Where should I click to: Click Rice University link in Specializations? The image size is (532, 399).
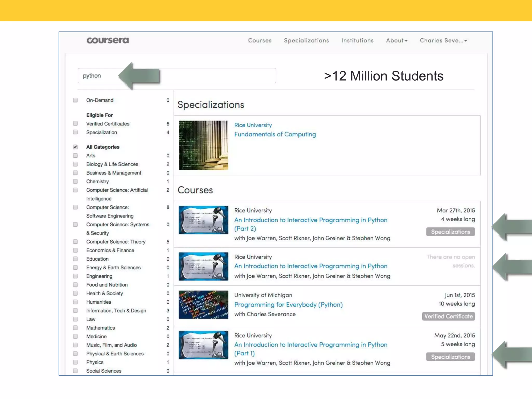click(x=253, y=125)
